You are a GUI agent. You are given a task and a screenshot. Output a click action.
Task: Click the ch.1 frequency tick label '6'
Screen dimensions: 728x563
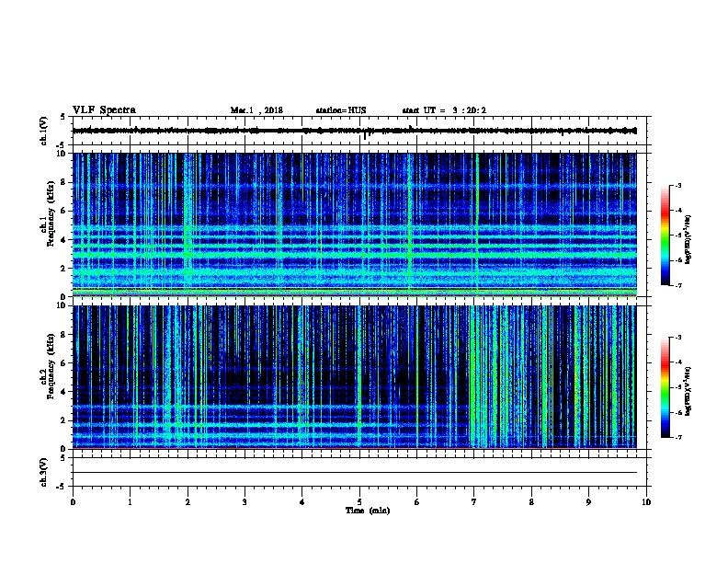(x=63, y=211)
